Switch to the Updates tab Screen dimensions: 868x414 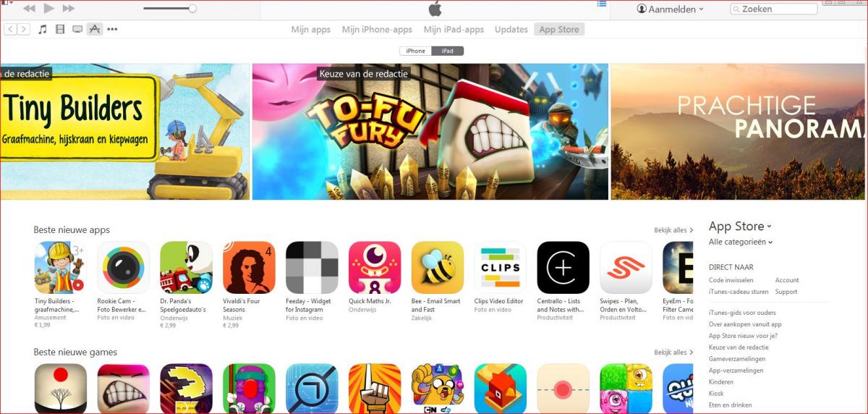[511, 30]
